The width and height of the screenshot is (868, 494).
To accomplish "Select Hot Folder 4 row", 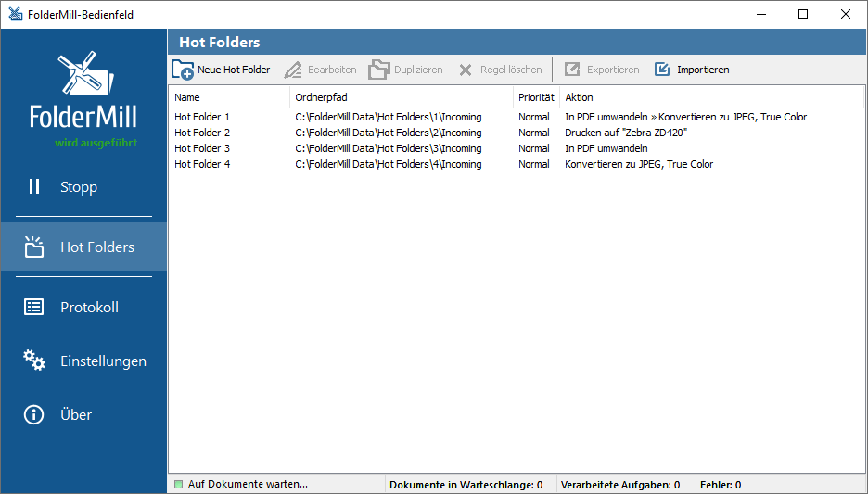I will point(516,164).
